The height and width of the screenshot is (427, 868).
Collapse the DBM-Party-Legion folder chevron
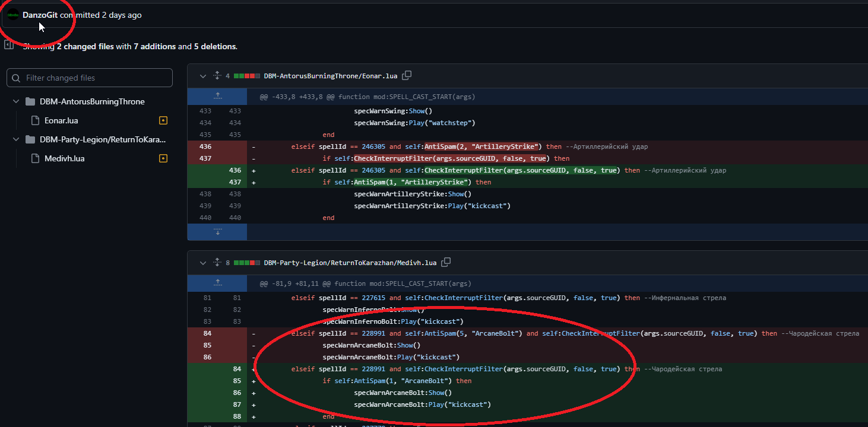coord(16,139)
